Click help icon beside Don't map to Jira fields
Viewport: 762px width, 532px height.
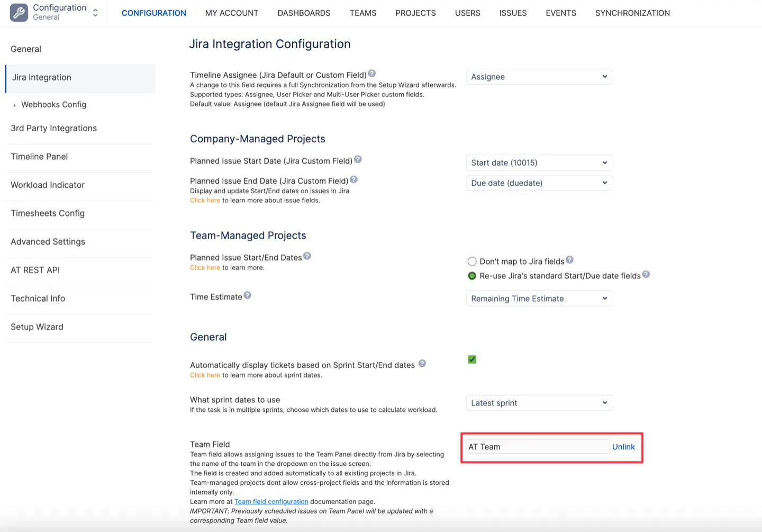[569, 260]
